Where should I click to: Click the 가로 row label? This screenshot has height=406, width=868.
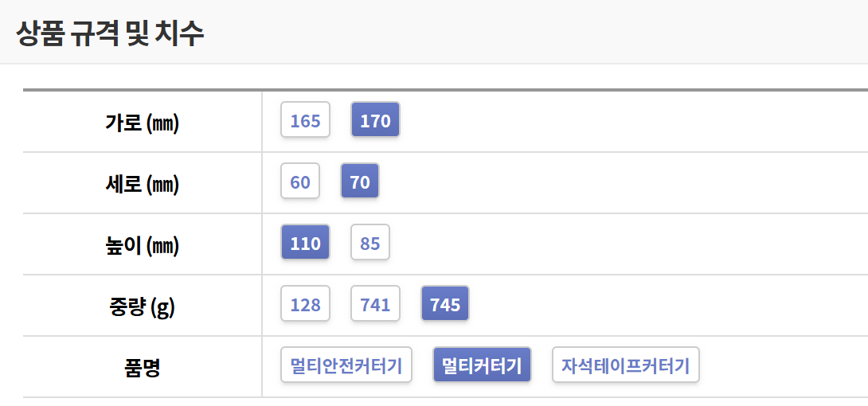[x=123, y=123]
